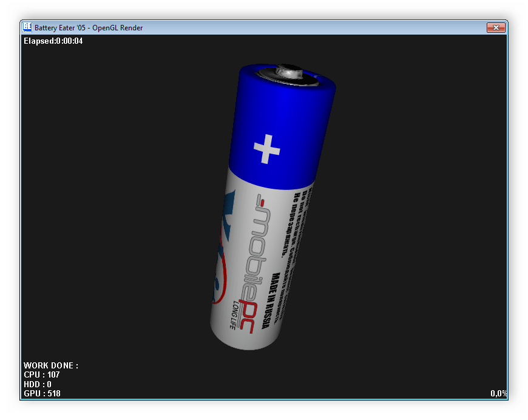Click the CPU : 107 readout

coord(41,375)
